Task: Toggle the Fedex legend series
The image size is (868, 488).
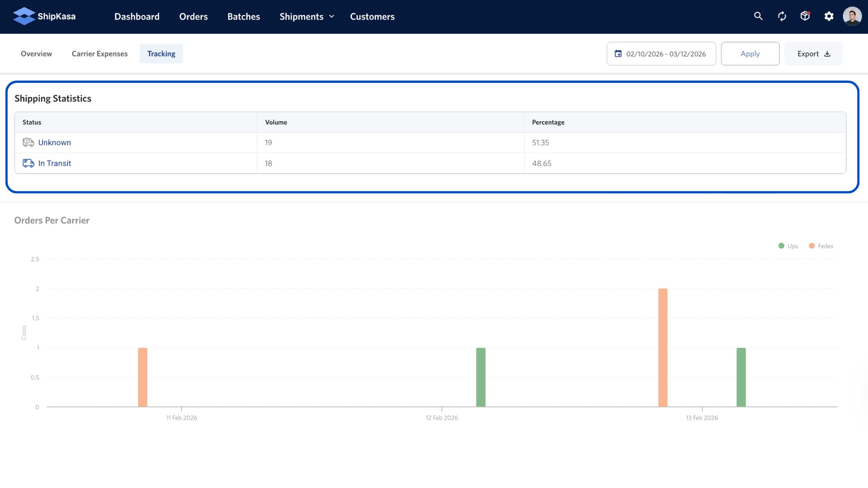Action: tap(821, 246)
